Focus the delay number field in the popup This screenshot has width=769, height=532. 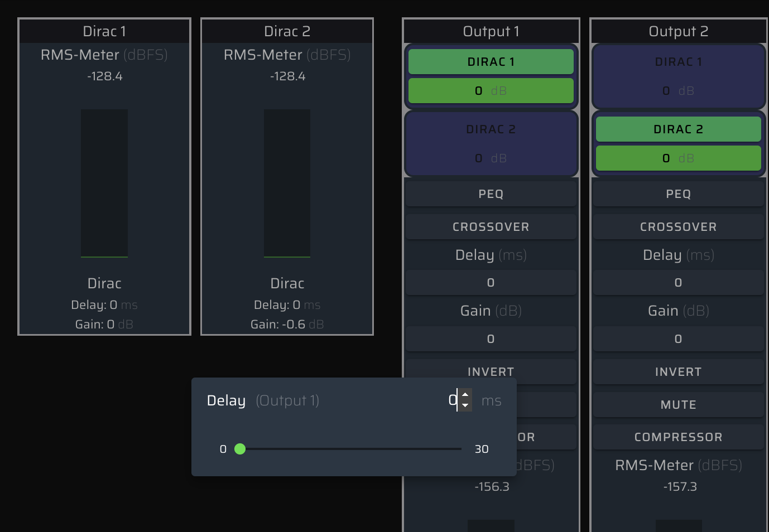[x=453, y=400]
